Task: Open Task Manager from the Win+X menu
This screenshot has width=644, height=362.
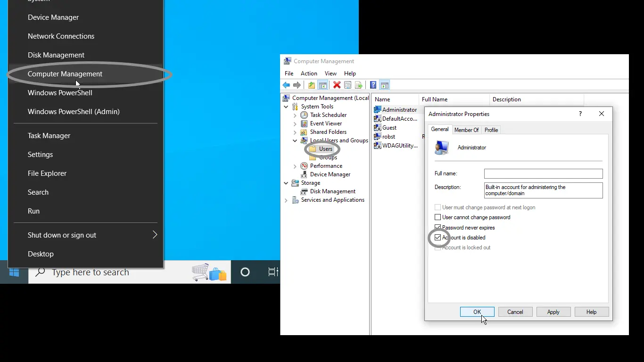Action: [x=86, y=136]
